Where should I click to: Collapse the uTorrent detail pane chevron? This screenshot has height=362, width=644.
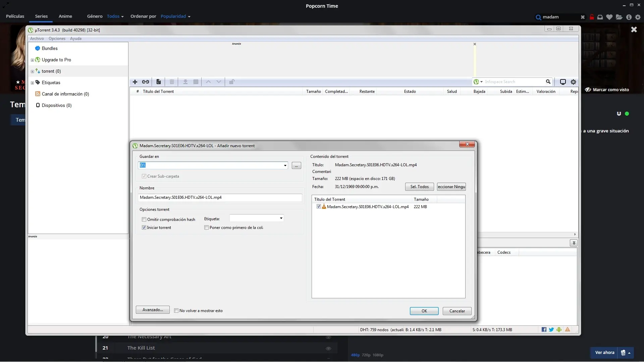[x=574, y=243]
